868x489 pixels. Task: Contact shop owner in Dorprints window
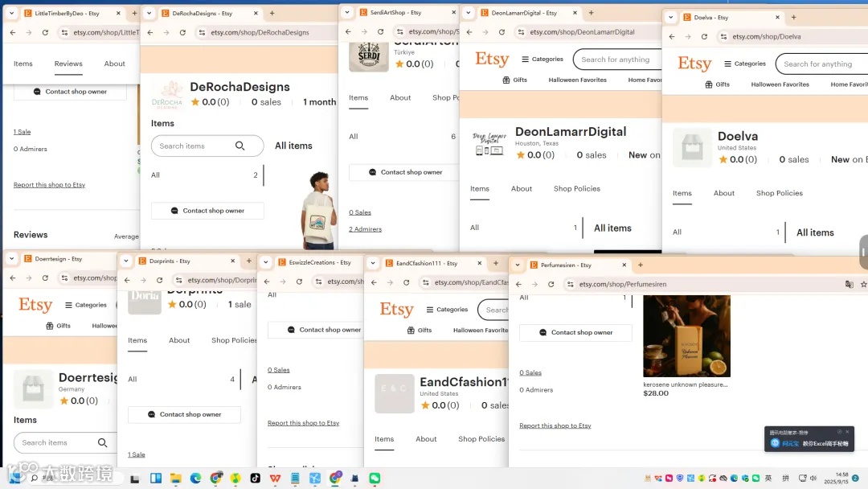point(184,414)
